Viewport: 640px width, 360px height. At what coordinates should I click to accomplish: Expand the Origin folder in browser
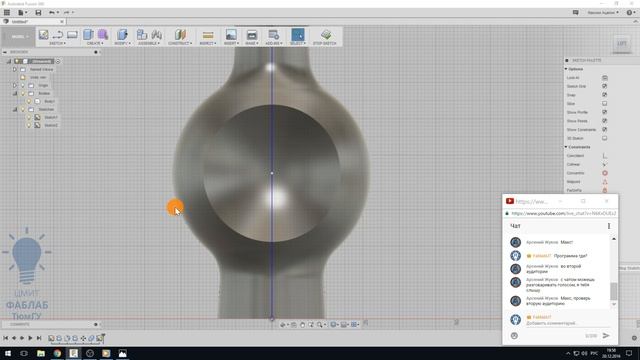(15, 85)
